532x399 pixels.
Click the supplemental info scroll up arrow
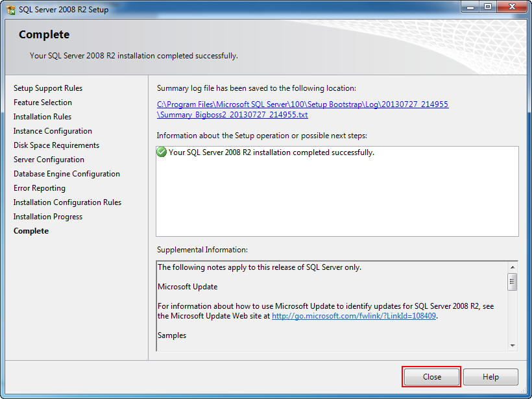pyautogui.click(x=513, y=267)
